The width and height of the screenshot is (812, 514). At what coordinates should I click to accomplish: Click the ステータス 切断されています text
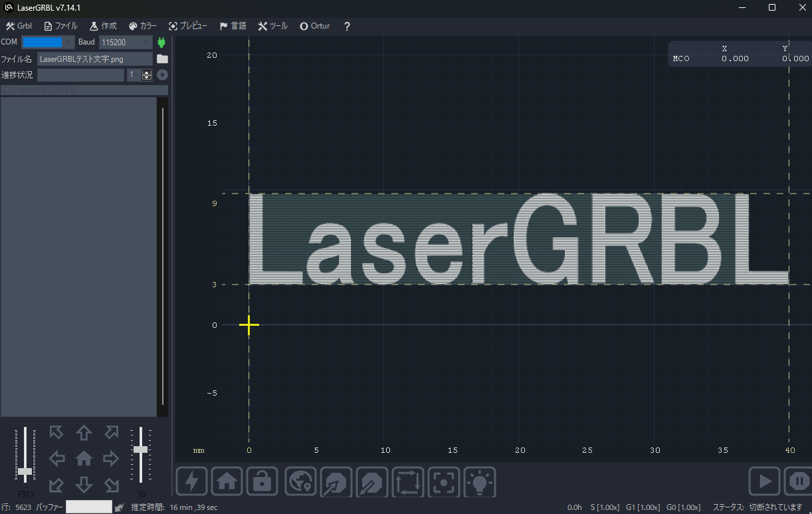pos(758,507)
